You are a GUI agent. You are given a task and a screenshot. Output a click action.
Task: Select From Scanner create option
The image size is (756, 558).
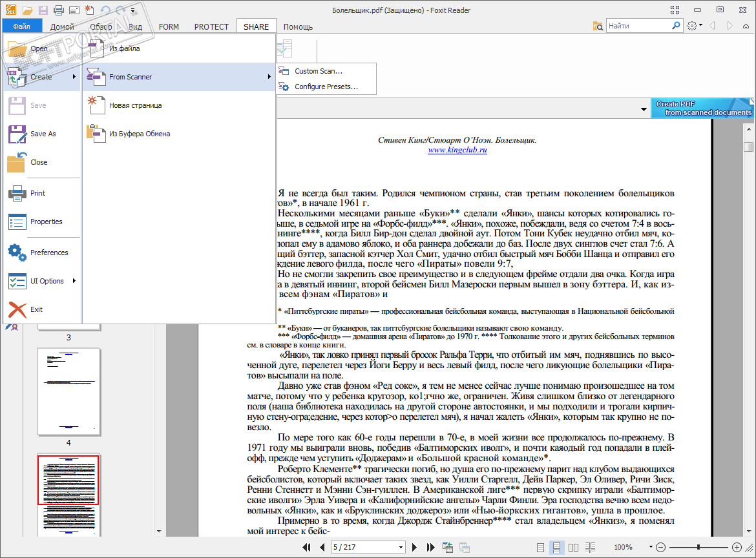(179, 77)
